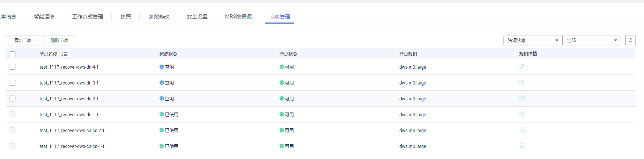Switch to the 快照 tab
644x159 pixels.
(x=126, y=17)
